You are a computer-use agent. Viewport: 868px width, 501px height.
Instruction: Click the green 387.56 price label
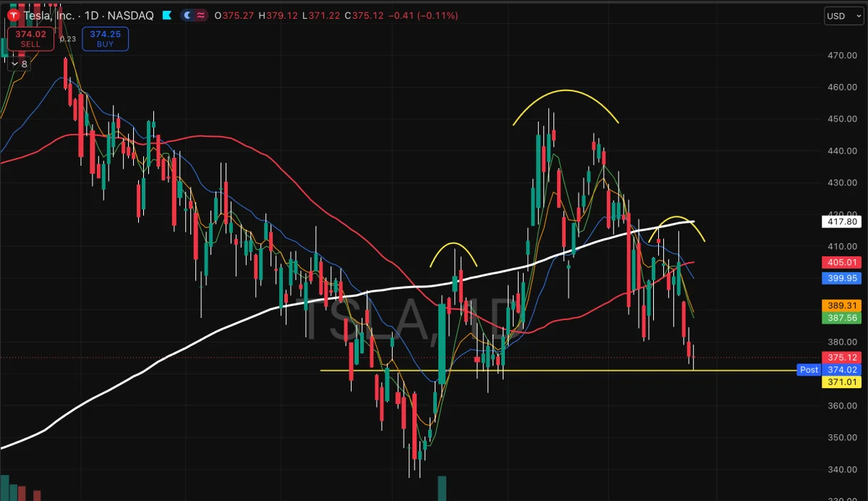(x=841, y=318)
